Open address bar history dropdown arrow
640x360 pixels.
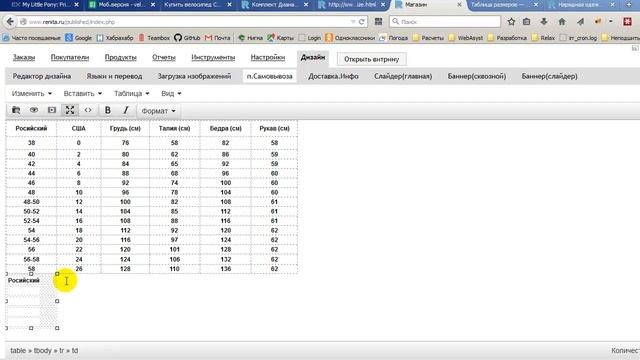(x=353, y=22)
